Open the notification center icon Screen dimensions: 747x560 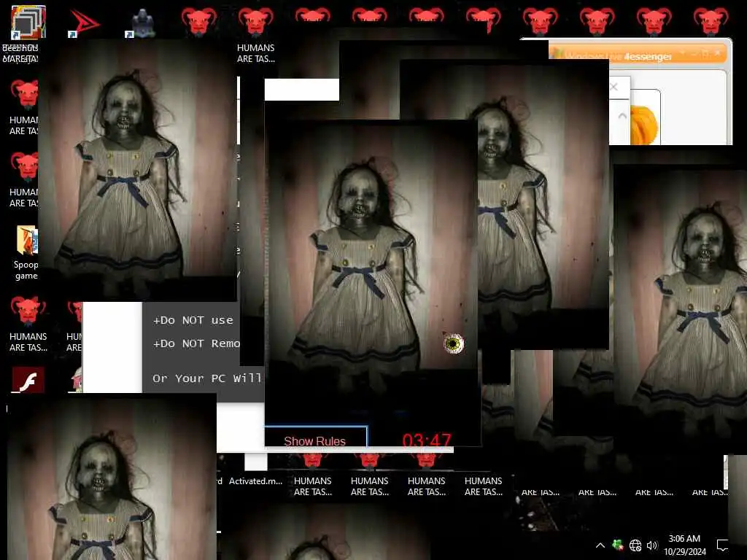tap(722, 545)
